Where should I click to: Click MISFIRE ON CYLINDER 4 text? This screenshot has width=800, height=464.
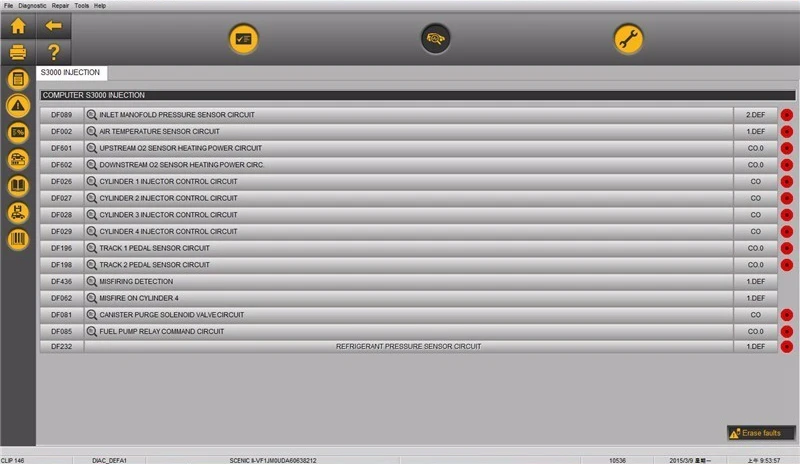click(139, 298)
